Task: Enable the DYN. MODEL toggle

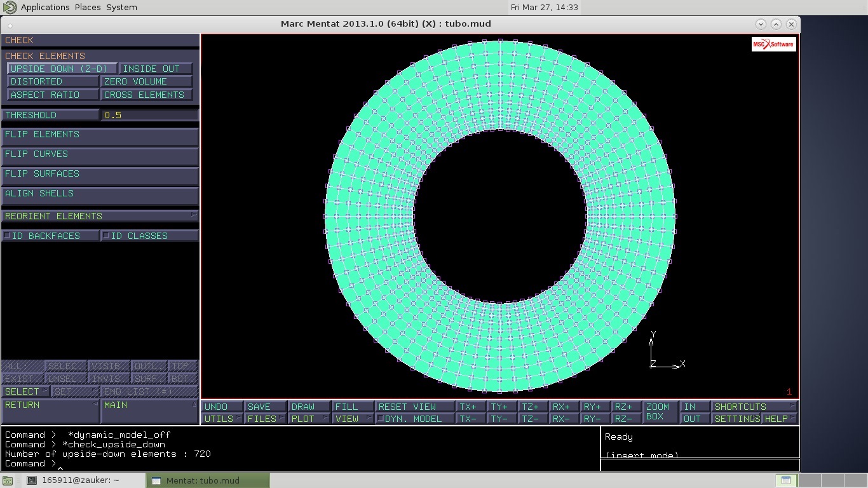Action: coord(414,419)
